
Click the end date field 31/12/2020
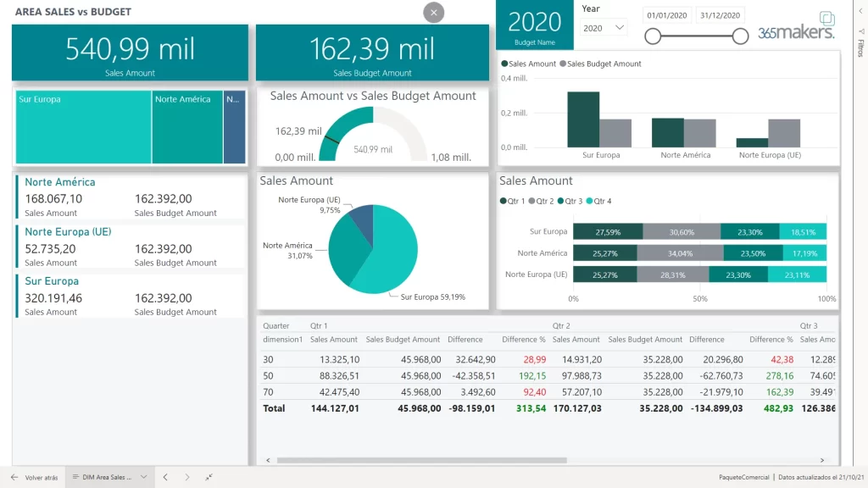pos(720,15)
